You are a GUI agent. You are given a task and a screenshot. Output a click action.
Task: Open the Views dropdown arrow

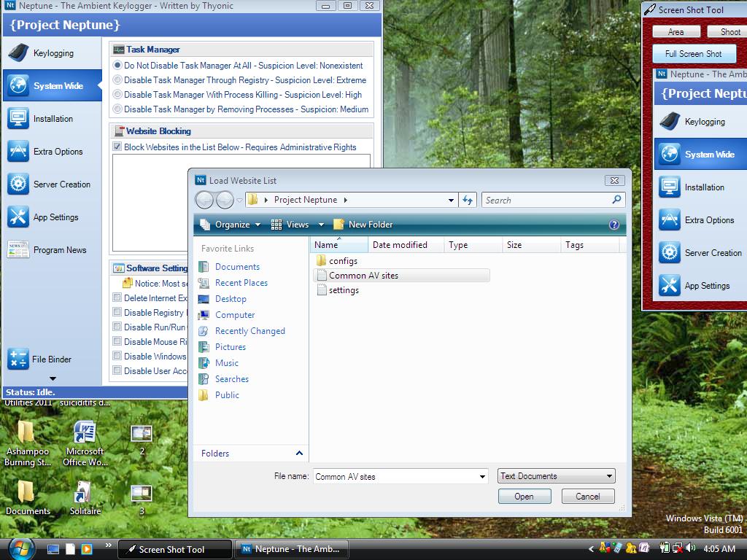pos(321,225)
